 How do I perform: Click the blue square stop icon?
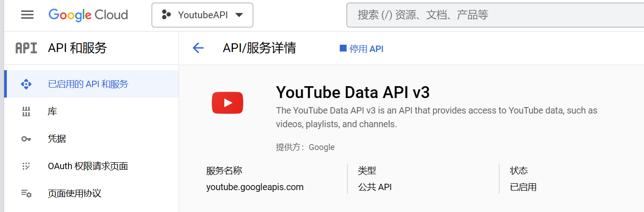[343, 48]
